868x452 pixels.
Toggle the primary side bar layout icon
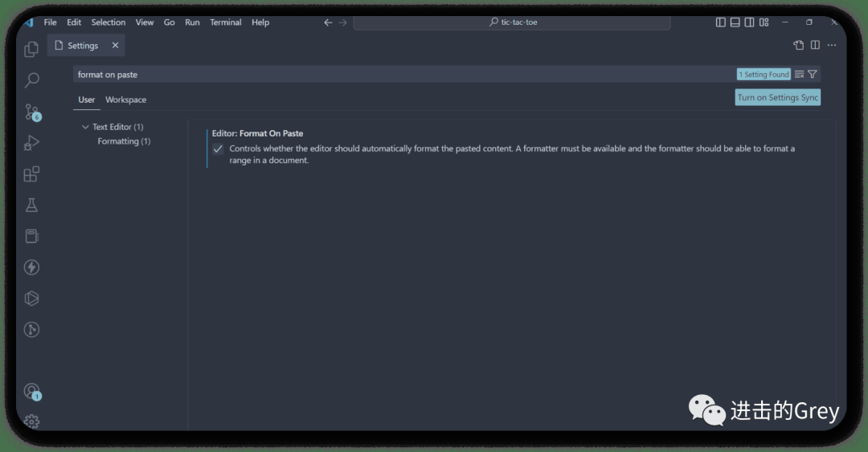point(721,22)
